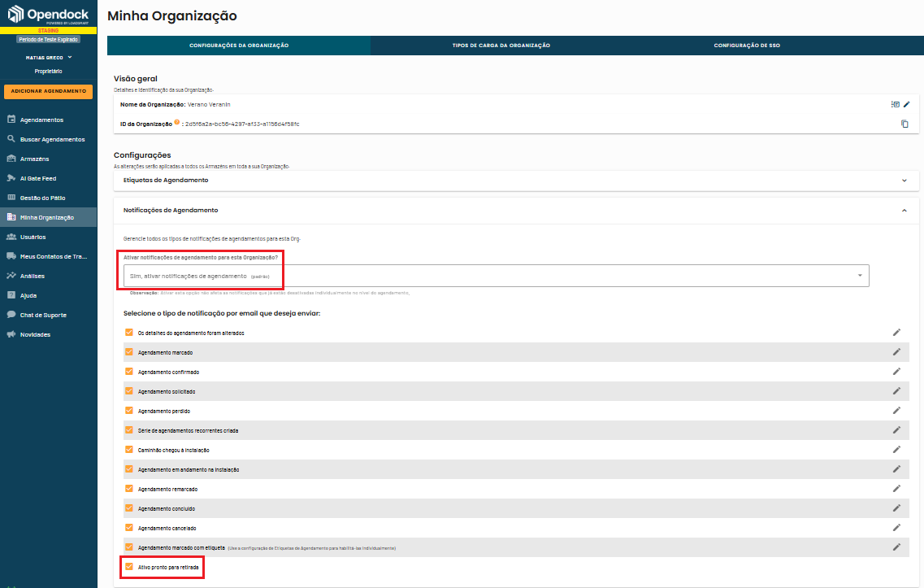924x588 pixels.
Task: Click the AI Gate Feed icon
Action: [11, 177]
